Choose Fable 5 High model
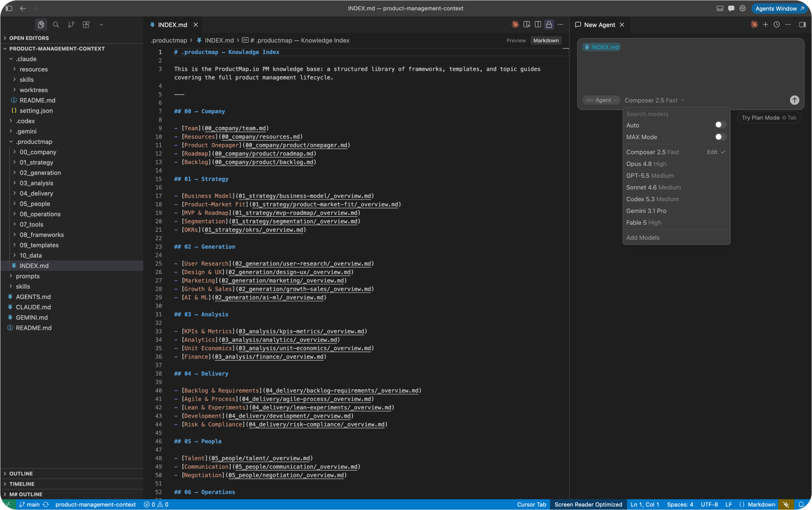 pyautogui.click(x=676, y=223)
